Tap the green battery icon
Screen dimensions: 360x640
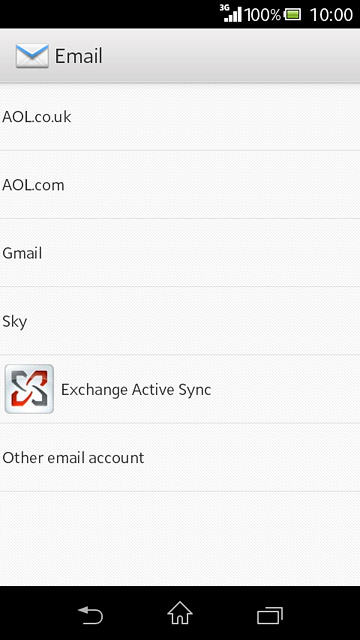point(292,15)
